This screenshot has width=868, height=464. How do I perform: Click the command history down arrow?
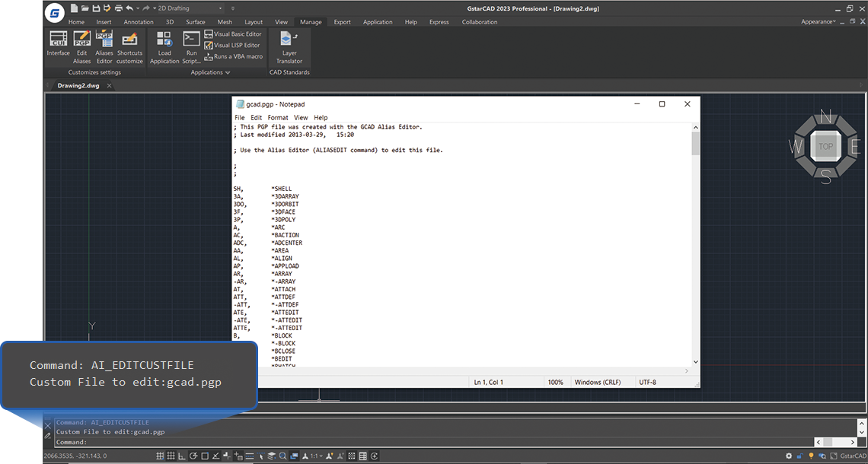pyautogui.click(x=861, y=432)
